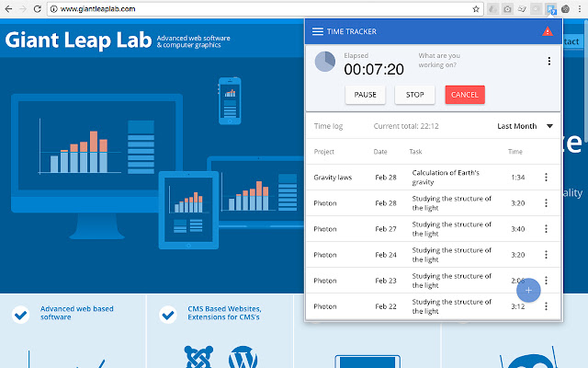
Task: Click the 'Current total: 22:12' text
Action: [x=406, y=126]
